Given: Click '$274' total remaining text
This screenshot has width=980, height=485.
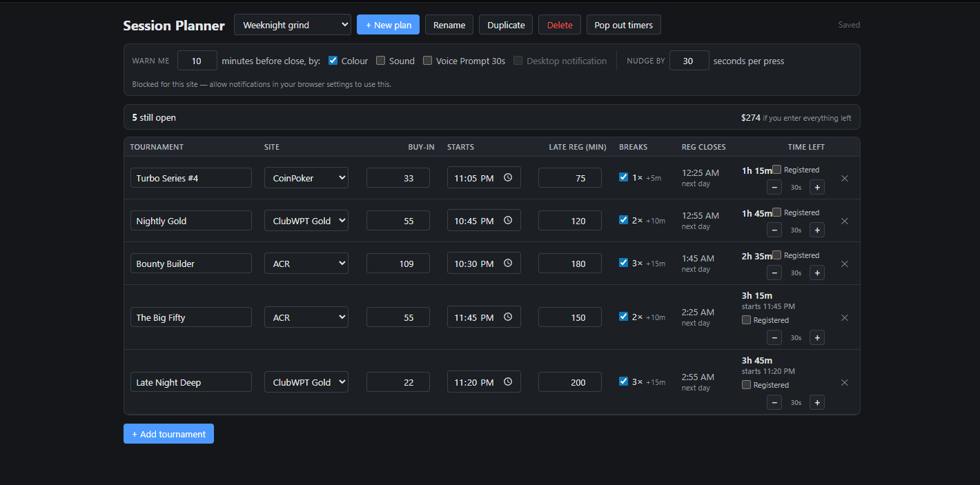Looking at the screenshot, I should [751, 117].
